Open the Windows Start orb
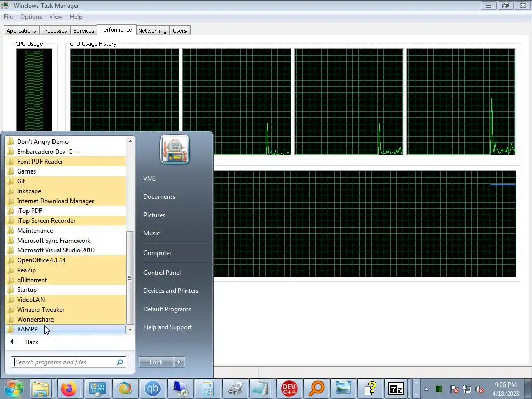The height and width of the screenshot is (399, 532). coord(14,389)
